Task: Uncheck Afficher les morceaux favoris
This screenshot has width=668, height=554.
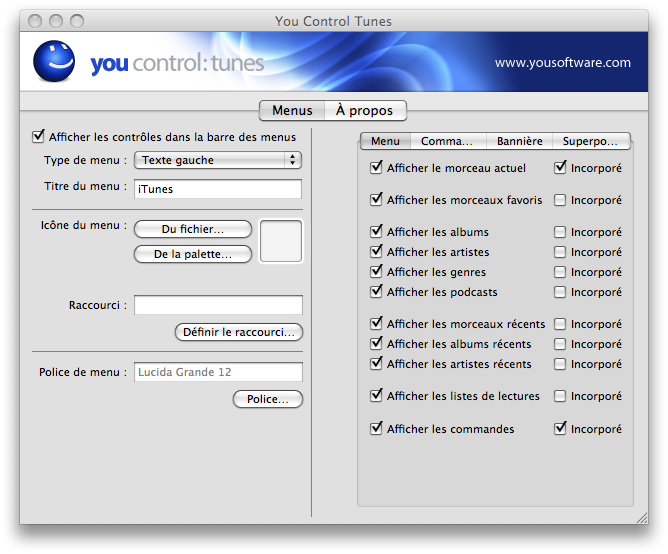Action: coord(376,199)
